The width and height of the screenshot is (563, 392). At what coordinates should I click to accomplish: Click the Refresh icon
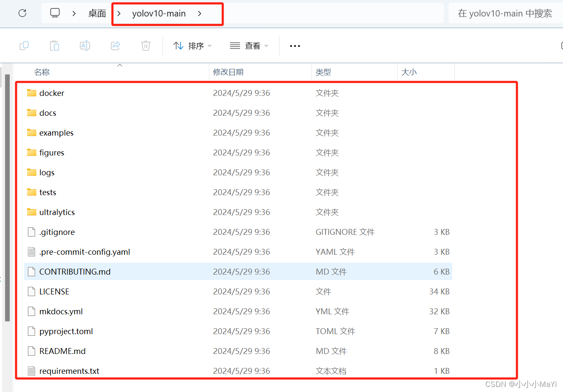(x=23, y=13)
